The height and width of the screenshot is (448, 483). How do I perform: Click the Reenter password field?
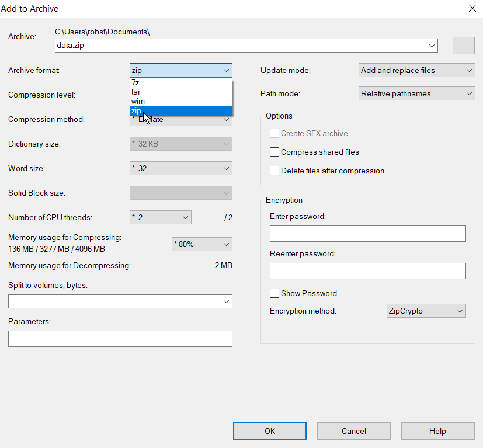[368, 271]
